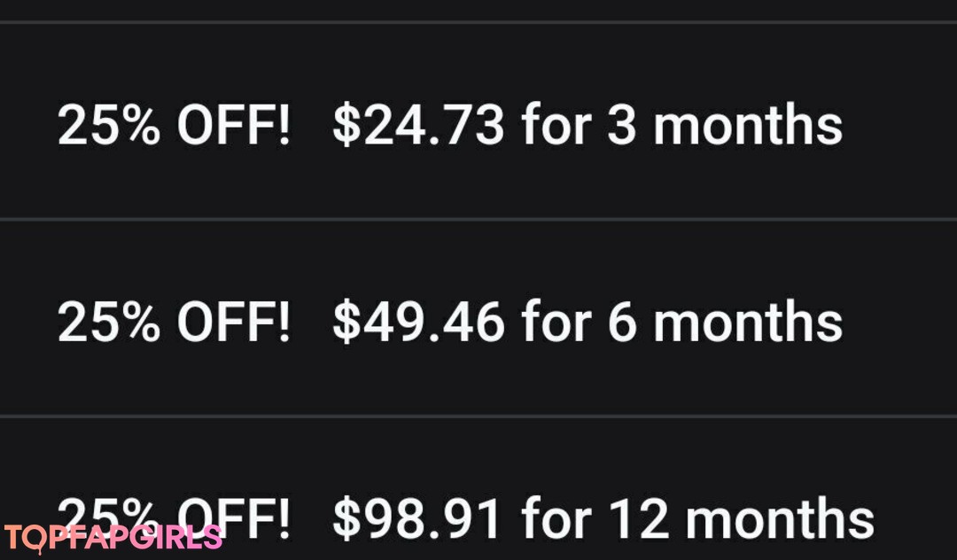The image size is (957, 560).
Task: Select the middle-priced discounted bundle row
Action: [478, 319]
